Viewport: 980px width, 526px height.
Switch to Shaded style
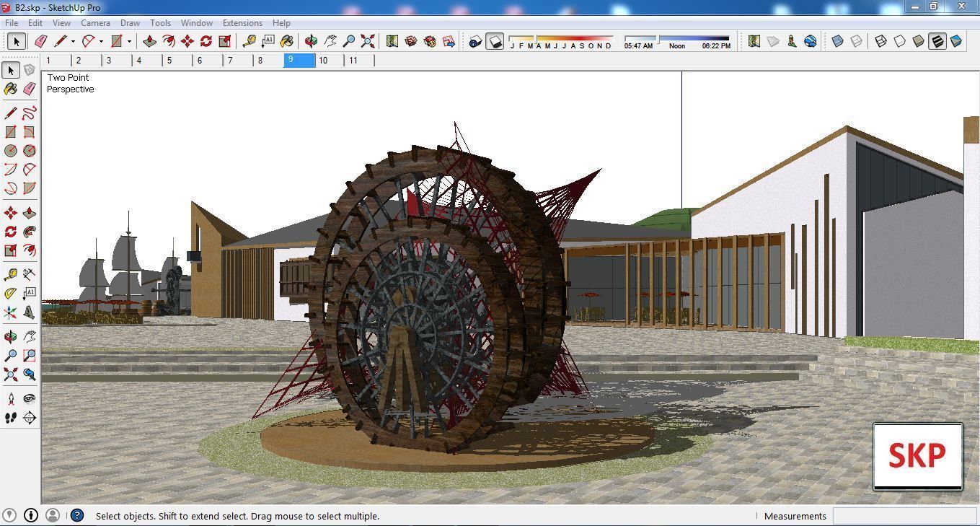pos(918,41)
